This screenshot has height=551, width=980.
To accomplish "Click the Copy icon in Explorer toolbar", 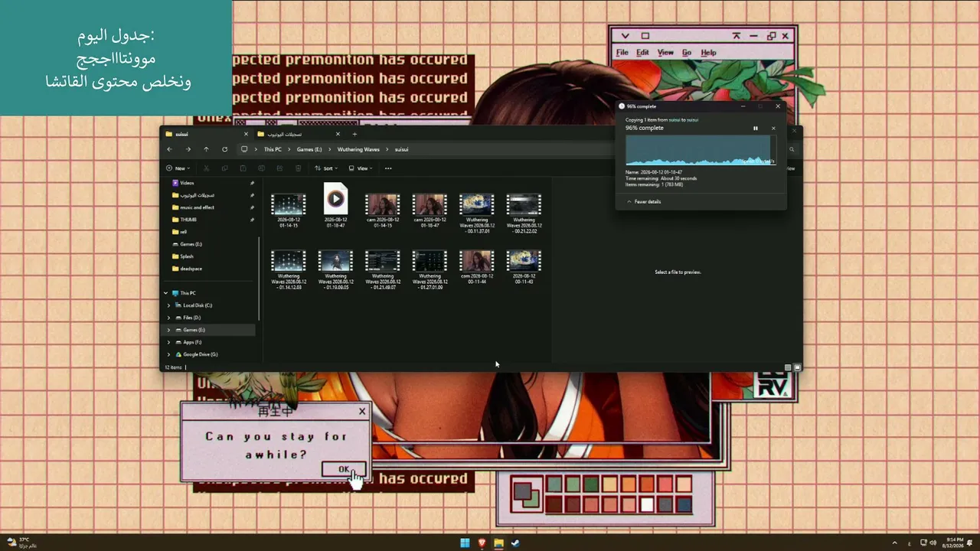I will point(224,168).
